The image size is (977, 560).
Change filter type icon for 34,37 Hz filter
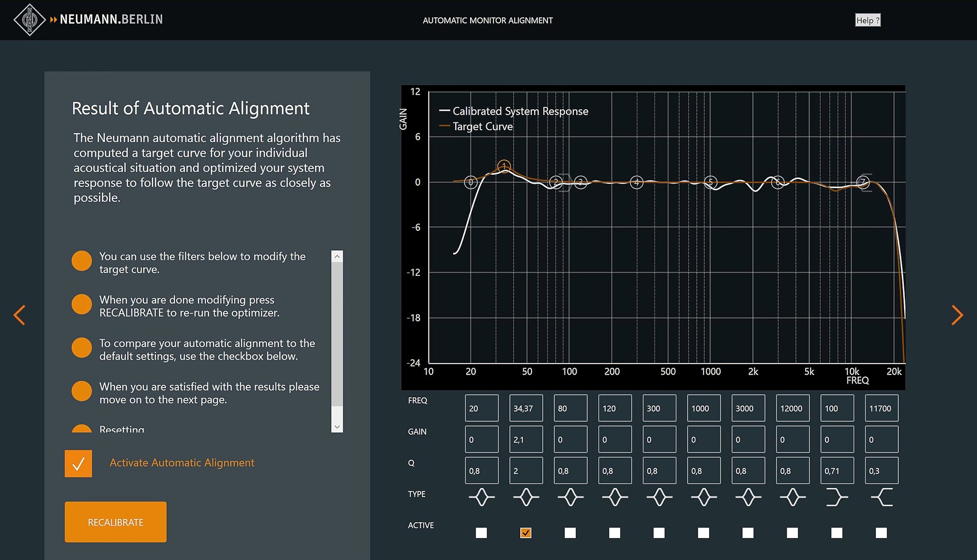click(x=526, y=497)
